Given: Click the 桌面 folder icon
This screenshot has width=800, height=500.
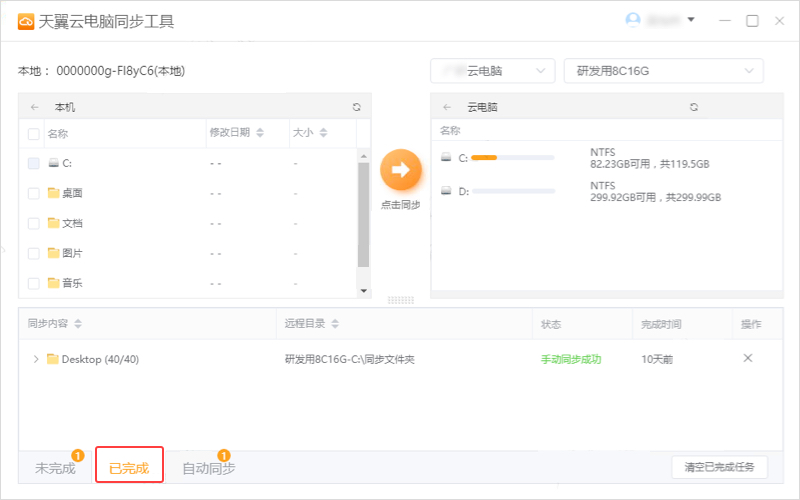Looking at the screenshot, I should 54,192.
